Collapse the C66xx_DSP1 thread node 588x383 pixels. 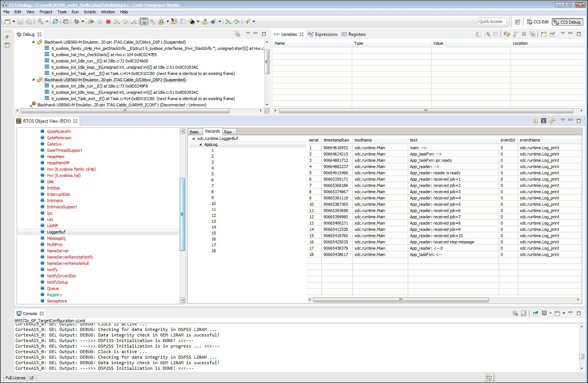click(33, 42)
